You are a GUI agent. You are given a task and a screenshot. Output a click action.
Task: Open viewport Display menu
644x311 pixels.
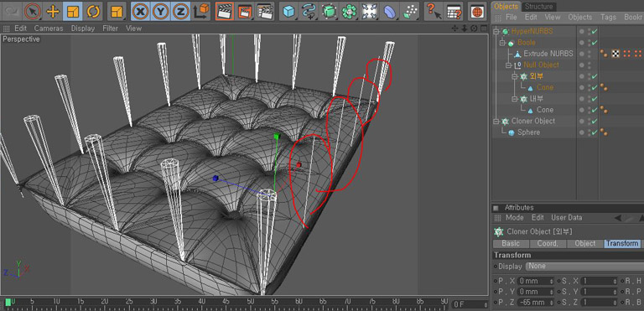(x=82, y=29)
